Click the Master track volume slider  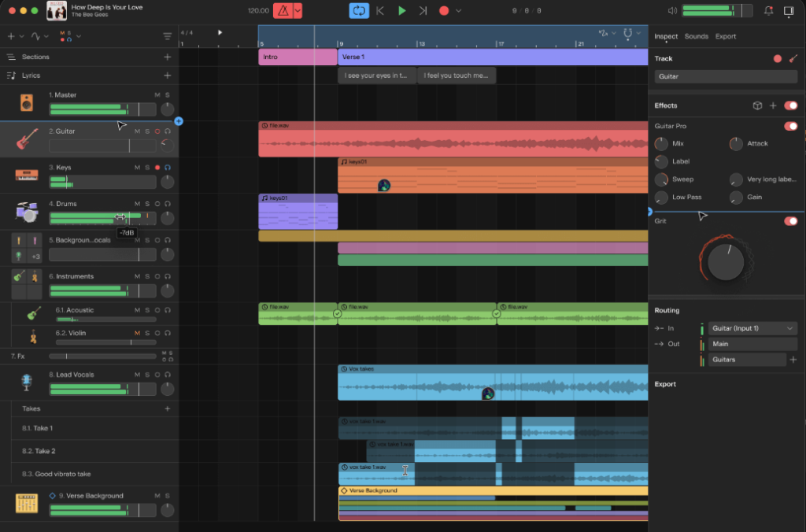(102, 107)
